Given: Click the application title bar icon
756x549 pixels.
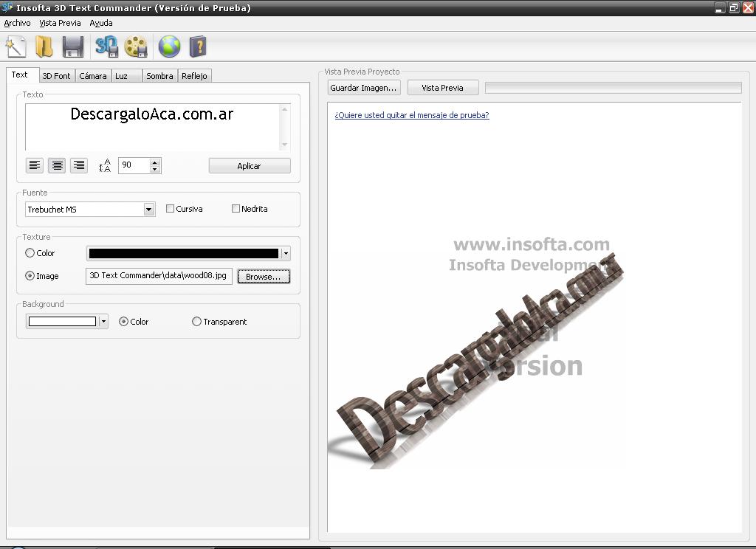Looking at the screenshot, I should [x=7, y=7].
